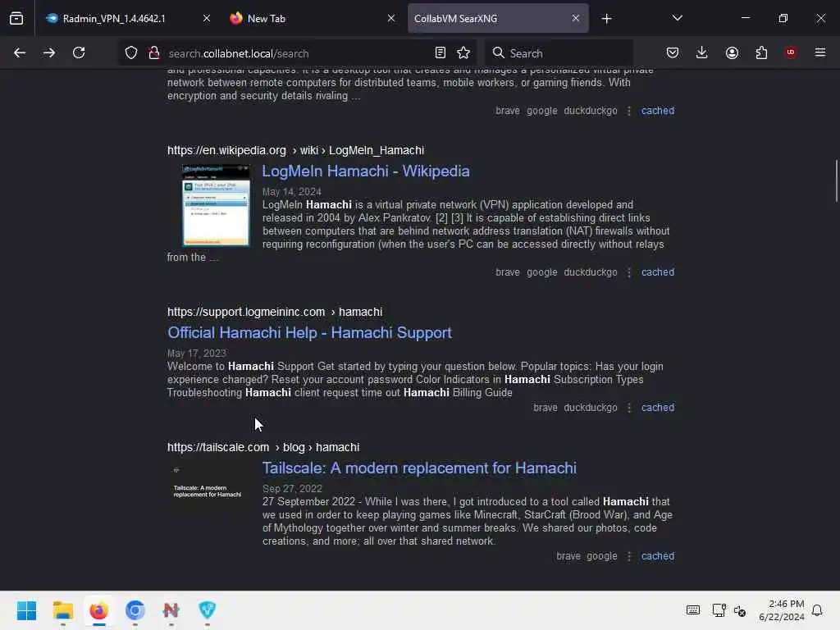The height and width of the screenshot is (630, 840).
Task: Toggle reader view icon in address bar
Action: [x=441, y=52]
